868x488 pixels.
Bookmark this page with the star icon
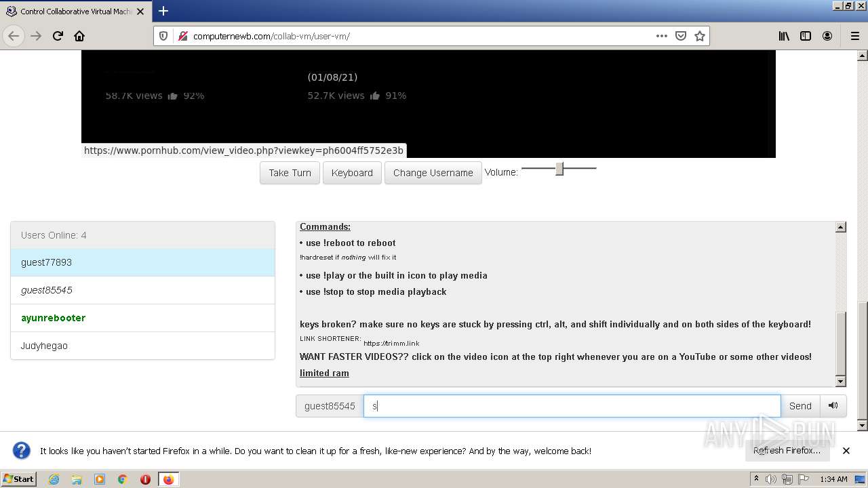click(700, 36)
